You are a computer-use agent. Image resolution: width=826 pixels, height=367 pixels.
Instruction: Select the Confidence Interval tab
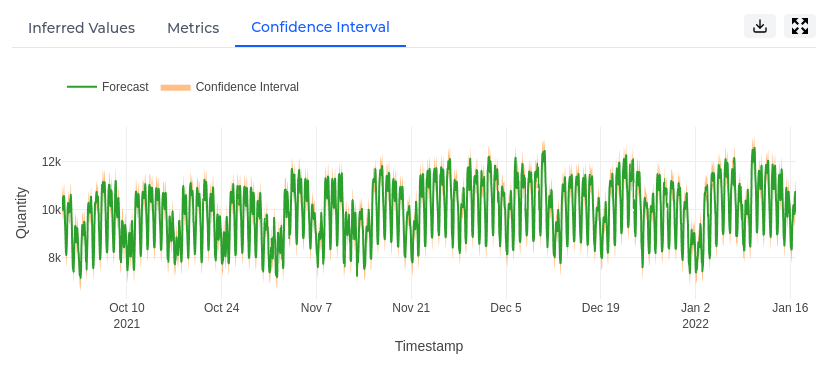320,27
